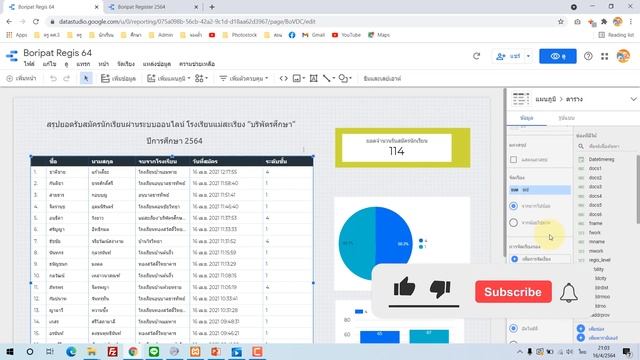The width and height of the screenshot is (640, 360).
Task: Open the Facebook bookmark icon
Action: (292, 35)
